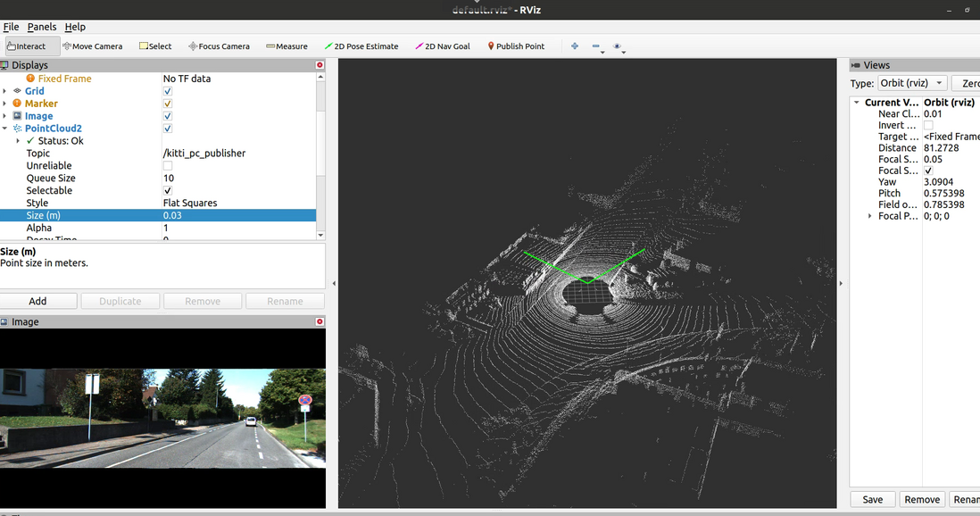Viewport: 980px width, 516px height.
Task: Edit the Topic /kitti_pc_publisher field
Action: click(x=238, y=154)
